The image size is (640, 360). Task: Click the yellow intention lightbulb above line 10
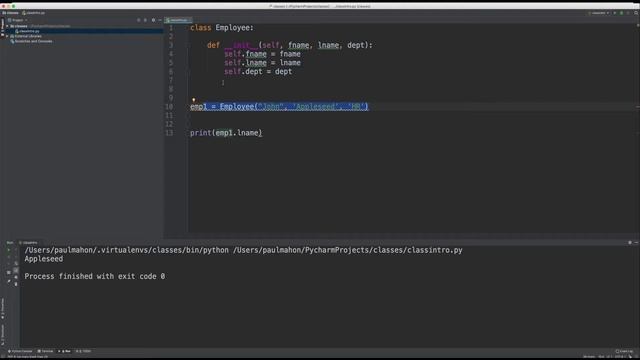pos(193,100)
